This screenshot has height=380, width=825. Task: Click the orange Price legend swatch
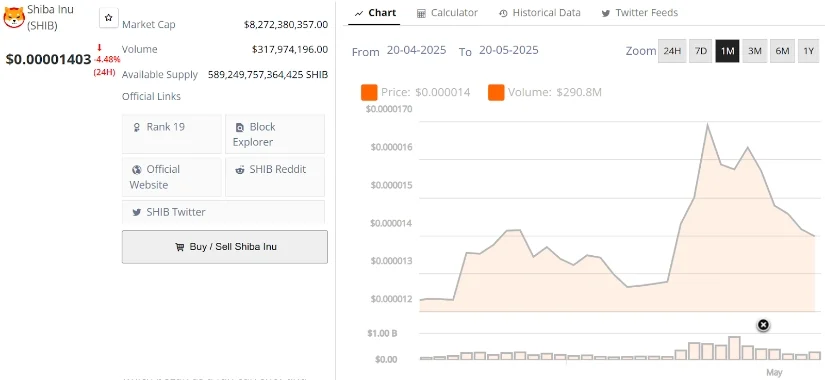coord(369,93)
